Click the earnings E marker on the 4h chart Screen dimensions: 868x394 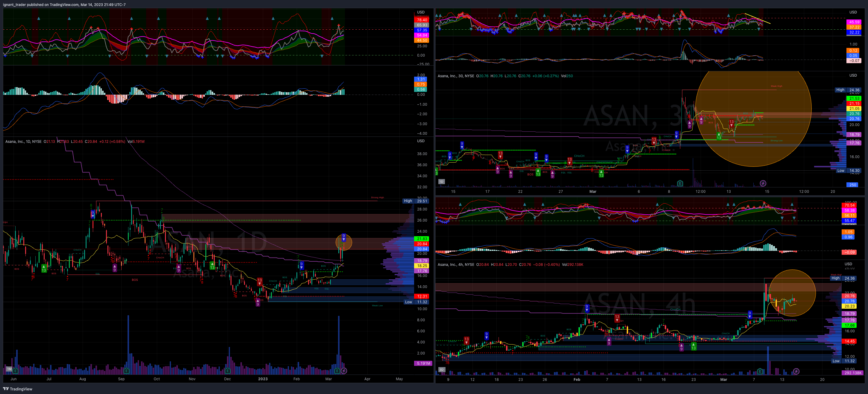point(760,371)
